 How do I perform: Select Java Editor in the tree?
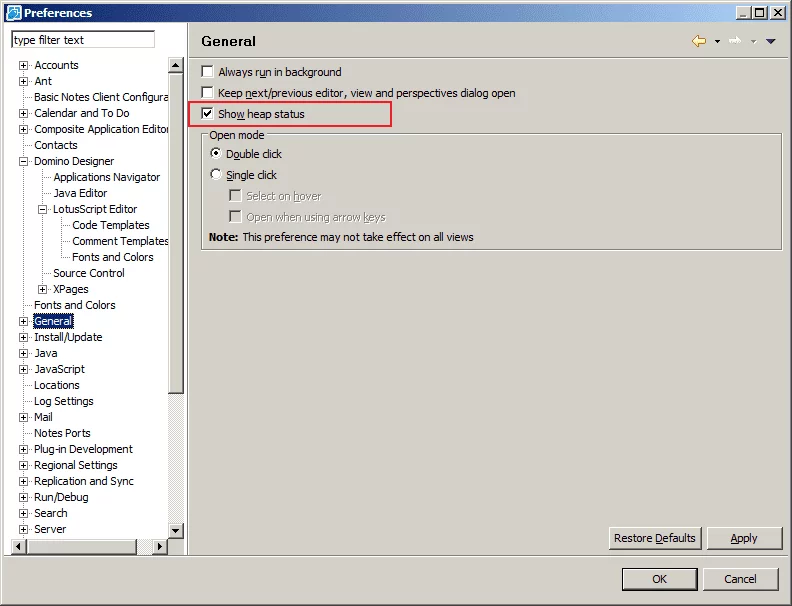tap(80, 193)
